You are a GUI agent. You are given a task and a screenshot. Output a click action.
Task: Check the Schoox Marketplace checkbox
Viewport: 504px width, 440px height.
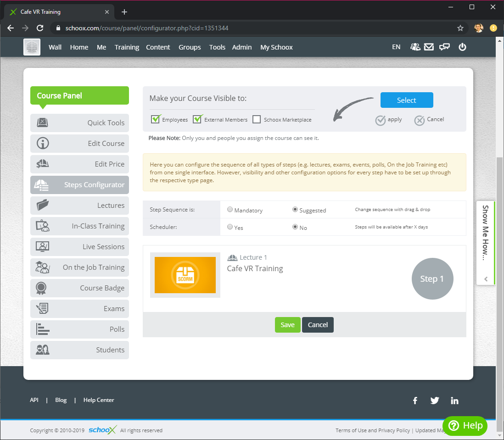pyautogui.click(x=257, y=119)
